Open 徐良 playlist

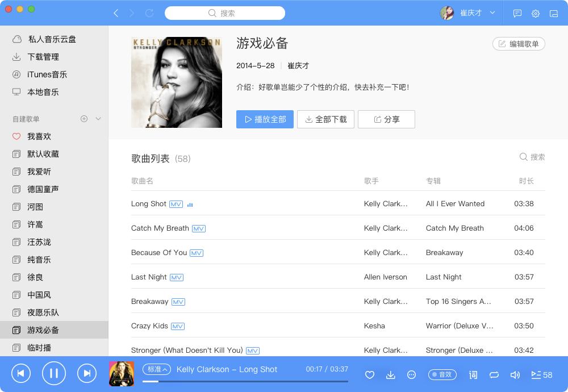[x=54, y=277]
